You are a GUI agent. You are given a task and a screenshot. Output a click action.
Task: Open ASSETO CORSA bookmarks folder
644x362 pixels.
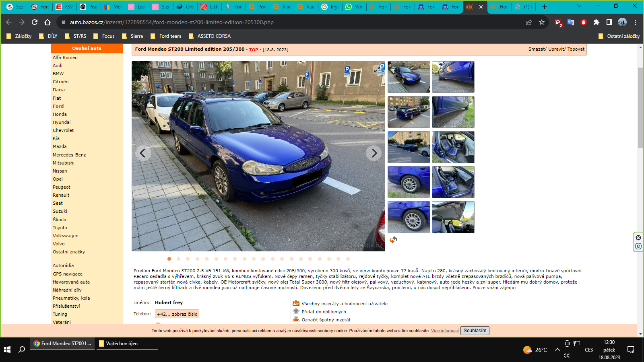(x=210, y=36)
